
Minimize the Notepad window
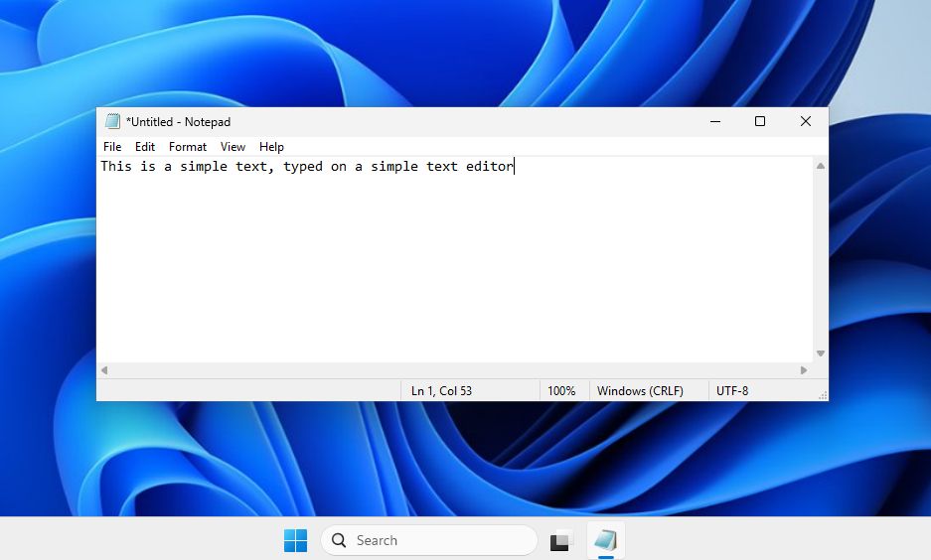coord(714,121)
